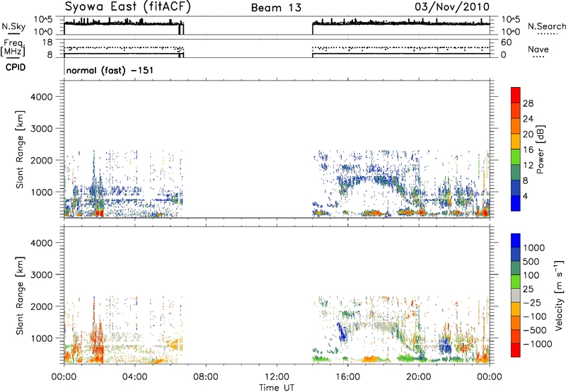Viewport: 566px width, 392px height.
Task: Click the Power panel 'Slant Range [km]' label
Action: (x=20, y=149)
